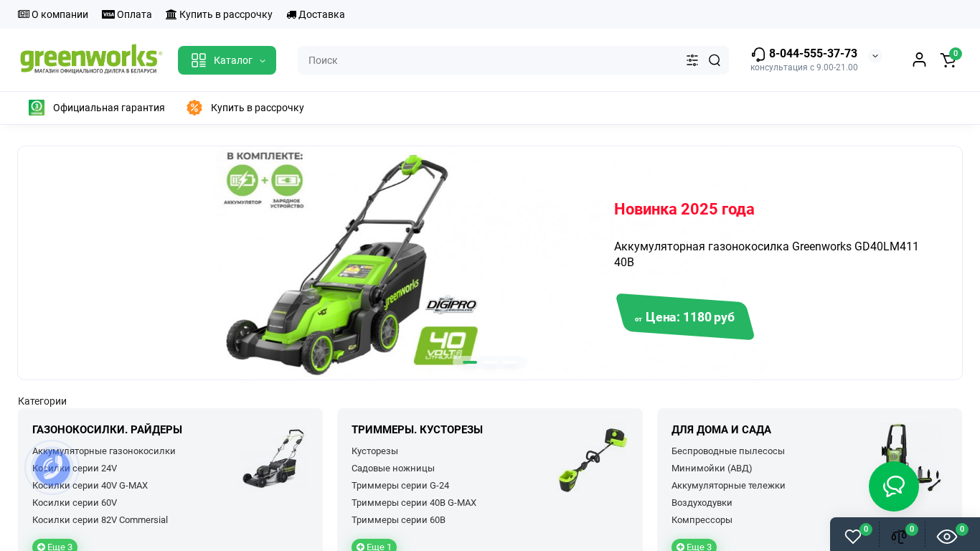980x551 pixels.
Task: Open search filter settings icon
Action: (x=692, y=60)
